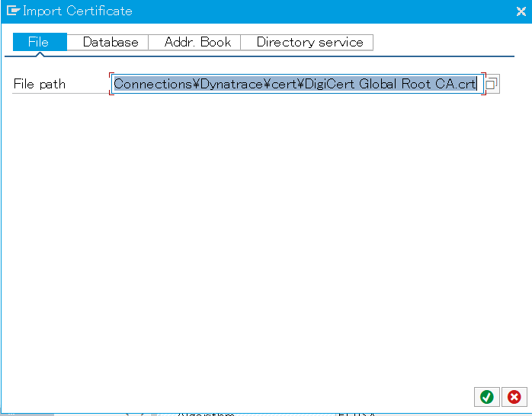Place cursor on ".crt" extension in path
Image resolution: width=532 pixels, height=416 pixels.
pos(466,85)
